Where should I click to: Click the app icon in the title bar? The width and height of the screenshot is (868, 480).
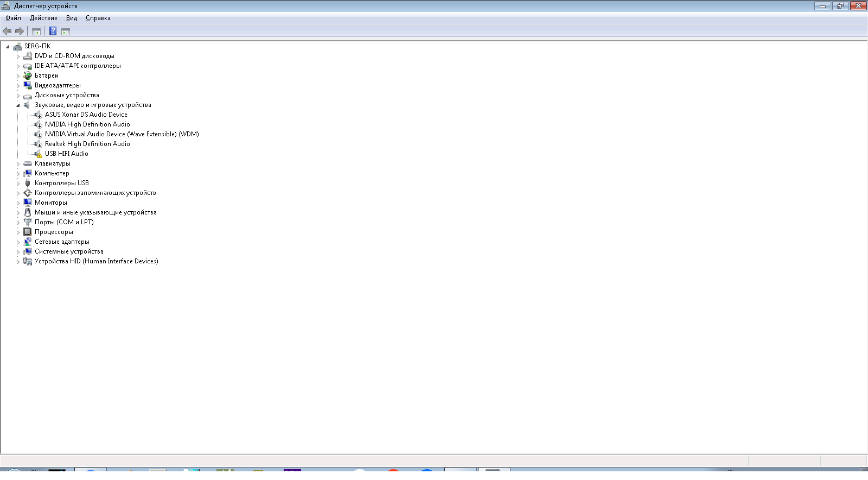pos(6,6)
